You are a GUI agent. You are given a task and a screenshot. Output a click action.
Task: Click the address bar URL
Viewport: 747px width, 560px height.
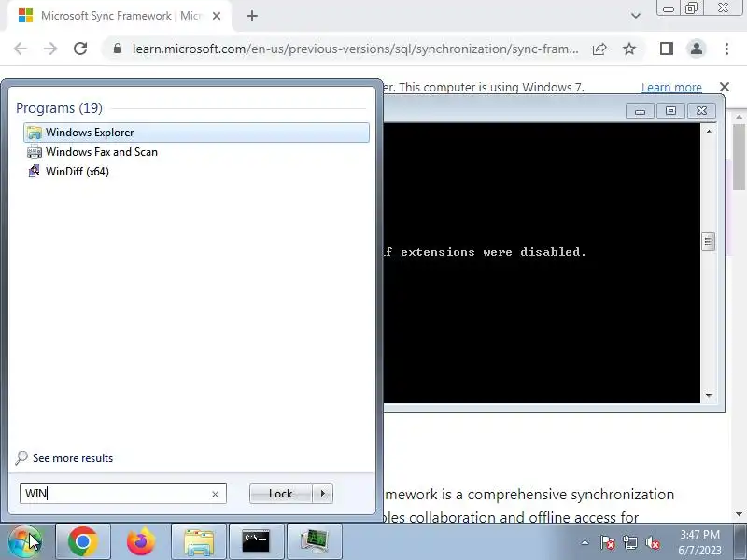[x=356, y=49]
